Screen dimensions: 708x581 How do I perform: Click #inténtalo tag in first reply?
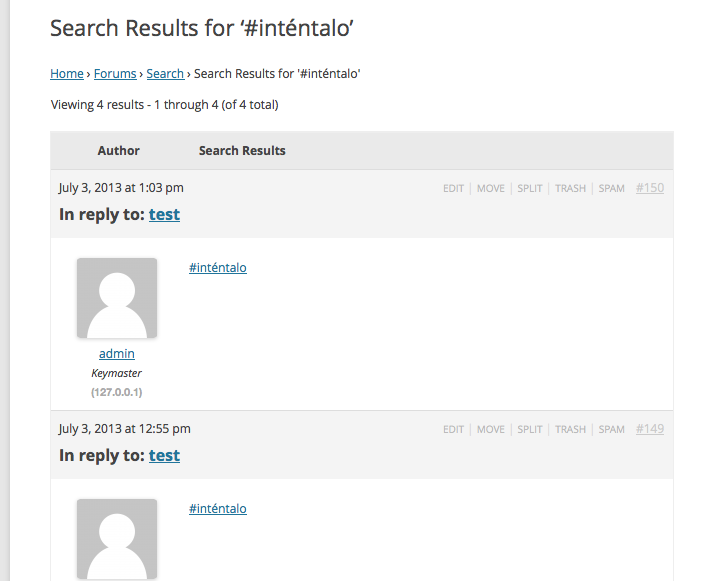click(x=217, y=268)
